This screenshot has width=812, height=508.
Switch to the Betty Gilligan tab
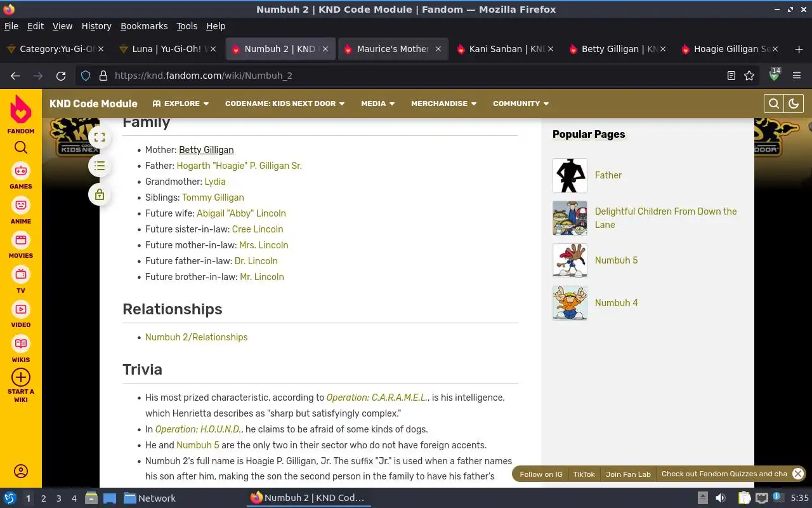tap(617, 49)
